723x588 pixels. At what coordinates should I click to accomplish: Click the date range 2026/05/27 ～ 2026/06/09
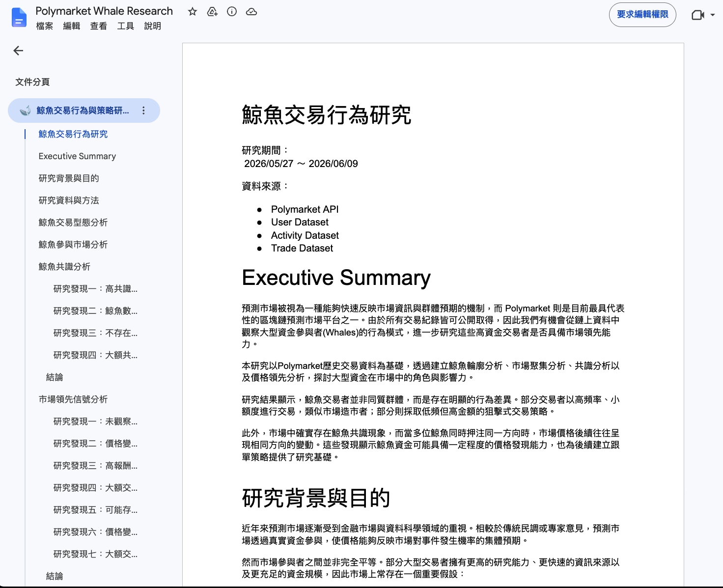pyautogui.click(x=301, y=164)
